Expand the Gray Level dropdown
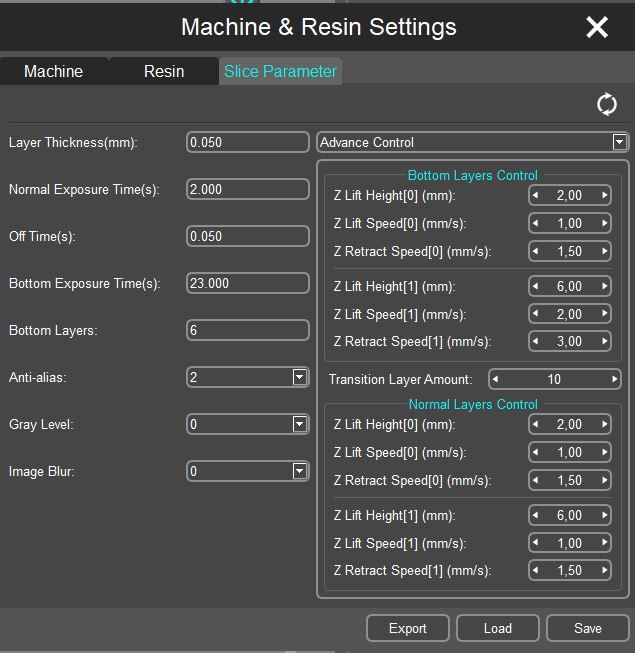Image resolution: width=635 pixels, height=653 pixels. tap(299, 424)
